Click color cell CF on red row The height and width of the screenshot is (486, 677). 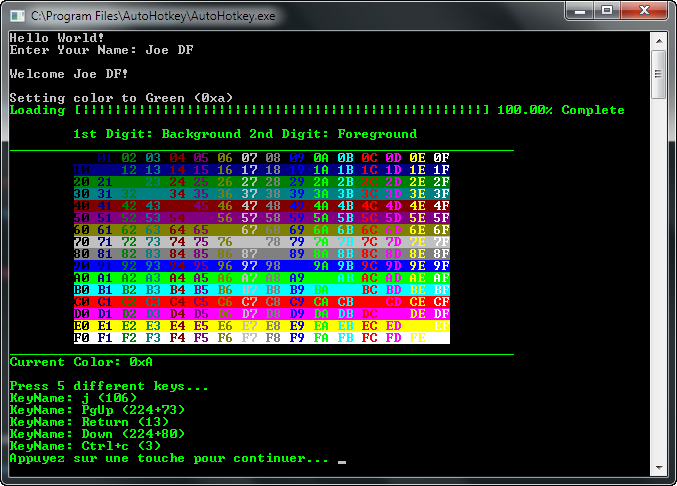pos(441,302)
